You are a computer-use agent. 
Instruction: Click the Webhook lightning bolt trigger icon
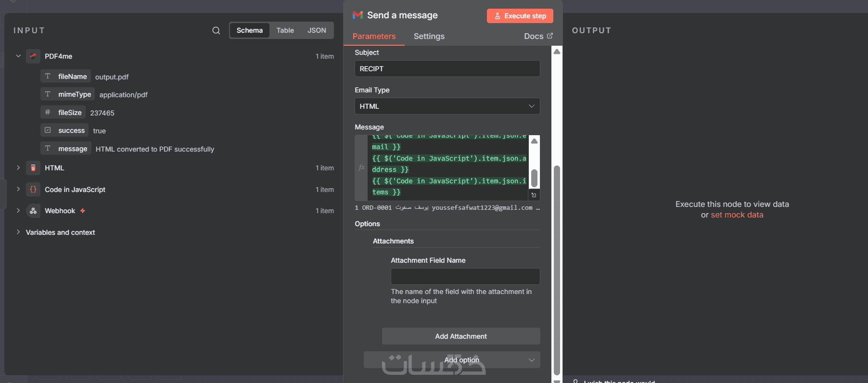83,211
